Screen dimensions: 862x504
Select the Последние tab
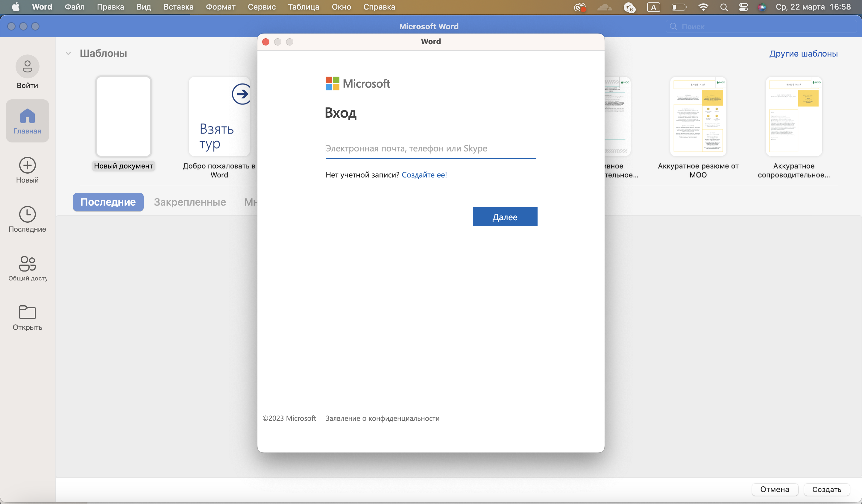coord(108,202)
